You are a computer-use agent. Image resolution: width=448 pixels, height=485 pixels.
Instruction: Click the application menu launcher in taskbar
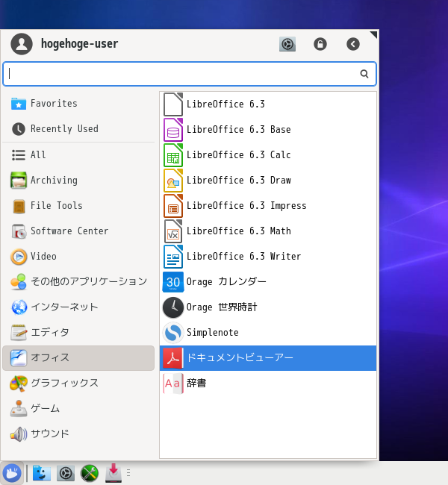(12, 473)
